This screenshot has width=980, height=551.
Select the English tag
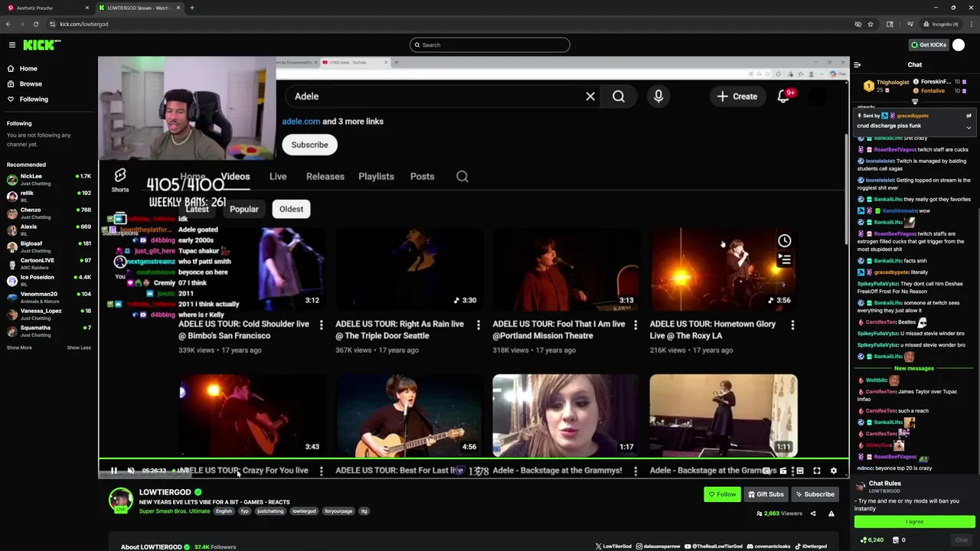coord(224,511)
